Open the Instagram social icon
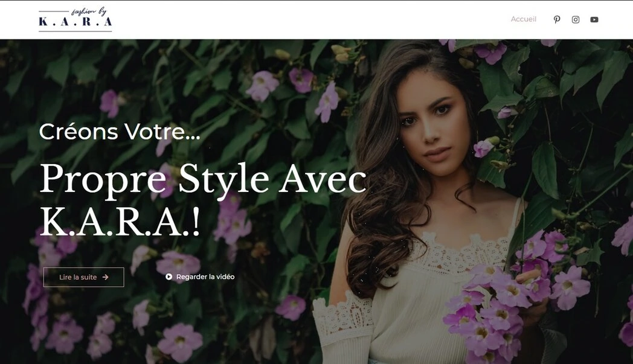Screen dimensions: 633x364 pyautogui.click(x=576, y=19)
